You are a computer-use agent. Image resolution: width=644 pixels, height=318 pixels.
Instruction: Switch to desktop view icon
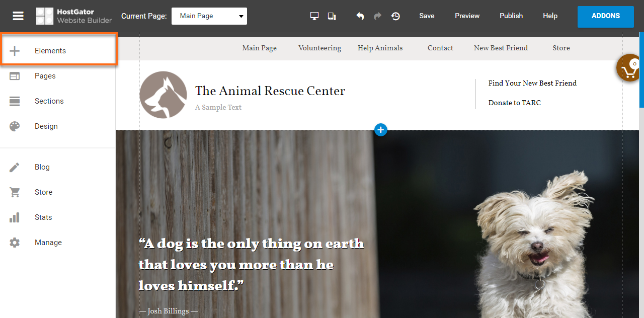(x=314, y=16)
